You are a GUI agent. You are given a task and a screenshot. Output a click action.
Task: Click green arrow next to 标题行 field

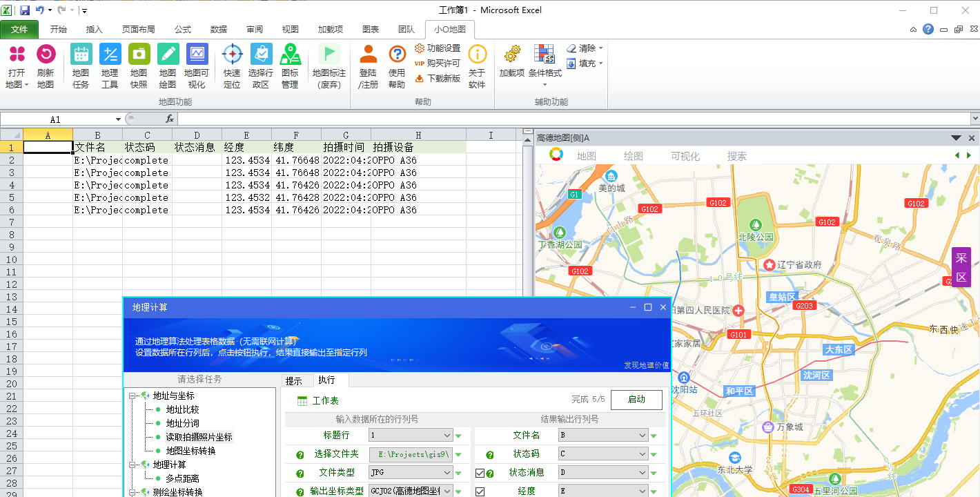point(458,436)
